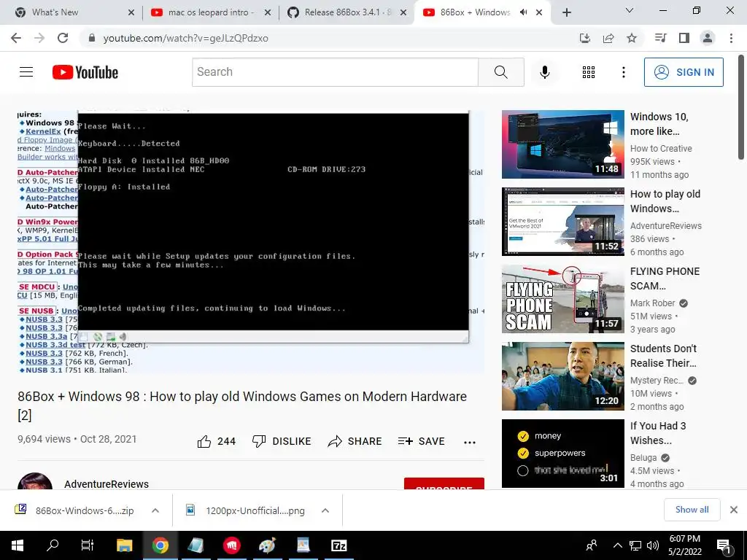
Task: Open Task View on taskbar
Action: (88, 545)
